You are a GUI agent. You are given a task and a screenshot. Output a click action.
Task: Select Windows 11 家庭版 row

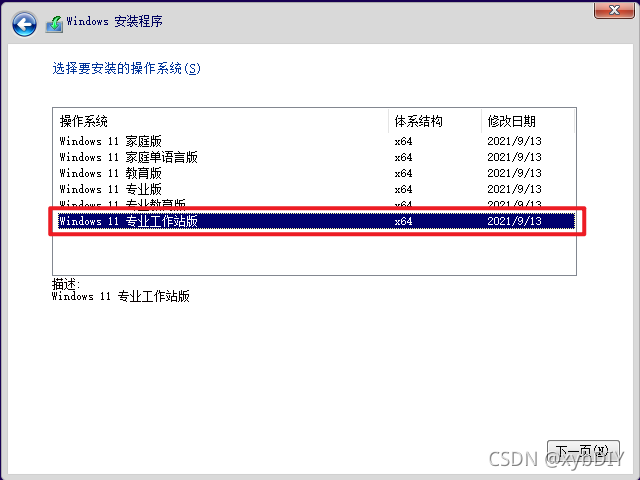tap(314, 141)
